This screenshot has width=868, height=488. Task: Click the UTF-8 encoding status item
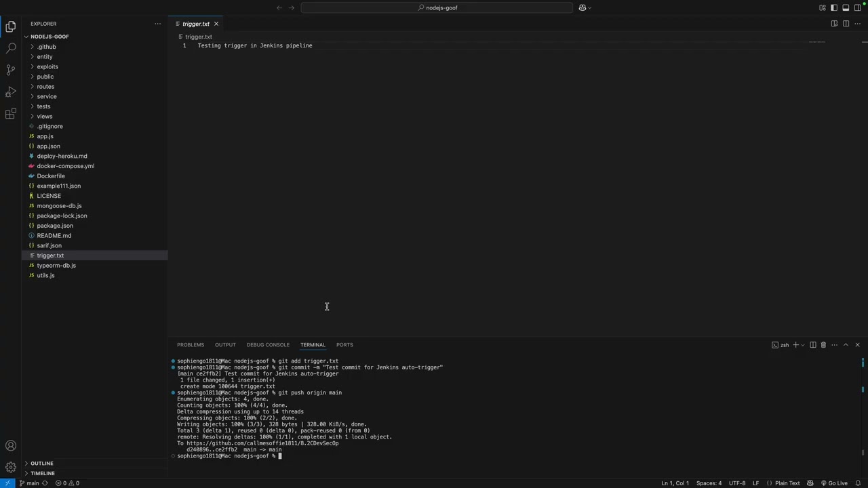coord(737,483)
